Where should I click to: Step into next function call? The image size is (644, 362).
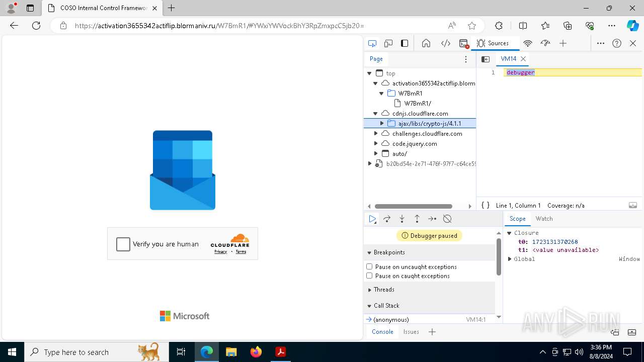click(402, 219)
